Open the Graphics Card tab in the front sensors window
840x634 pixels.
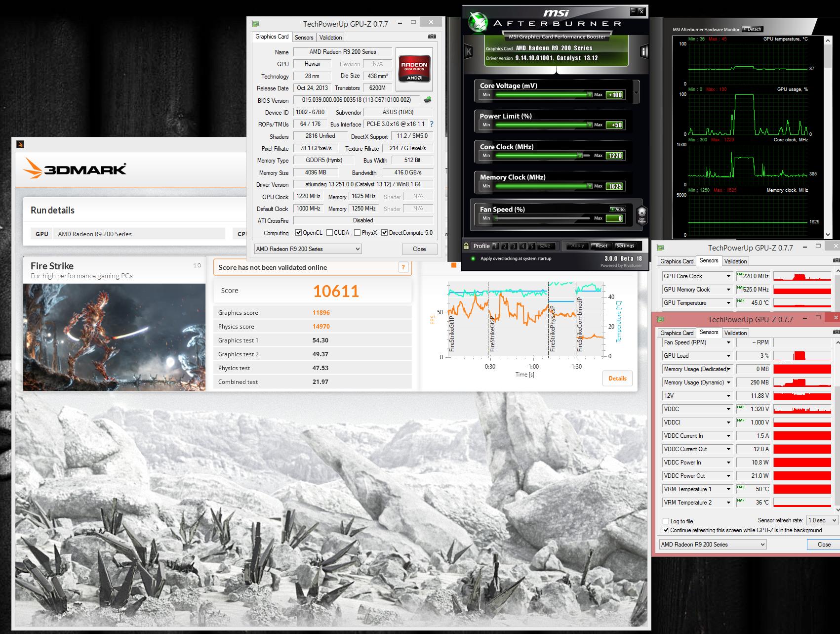[x=677, y=333]
